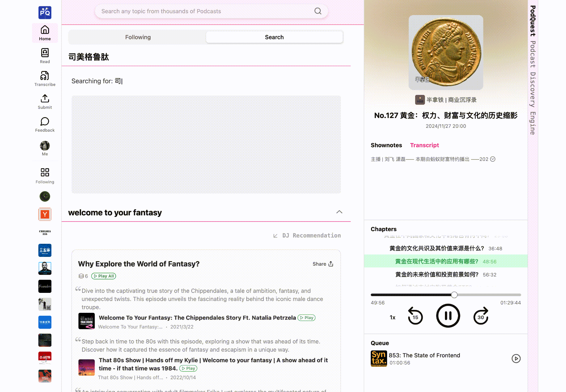Open the Chelsea 335 podcast in sidebar

(x=45, y=232)
